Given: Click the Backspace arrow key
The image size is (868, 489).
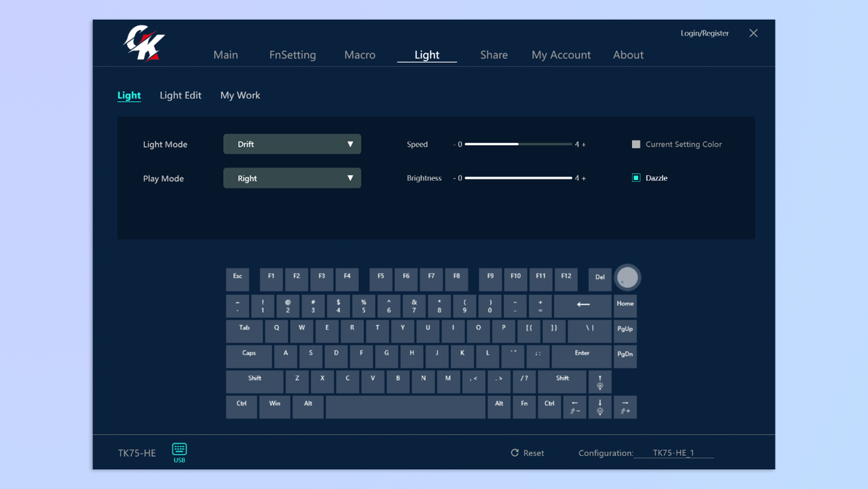Looking at the screenshot, I should [x=582, y=305].
